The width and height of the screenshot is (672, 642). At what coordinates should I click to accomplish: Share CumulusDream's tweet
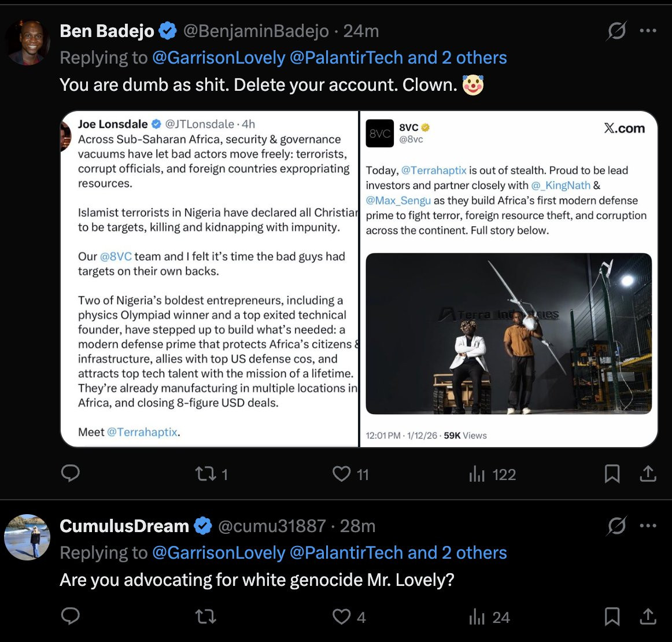(648, 617)
